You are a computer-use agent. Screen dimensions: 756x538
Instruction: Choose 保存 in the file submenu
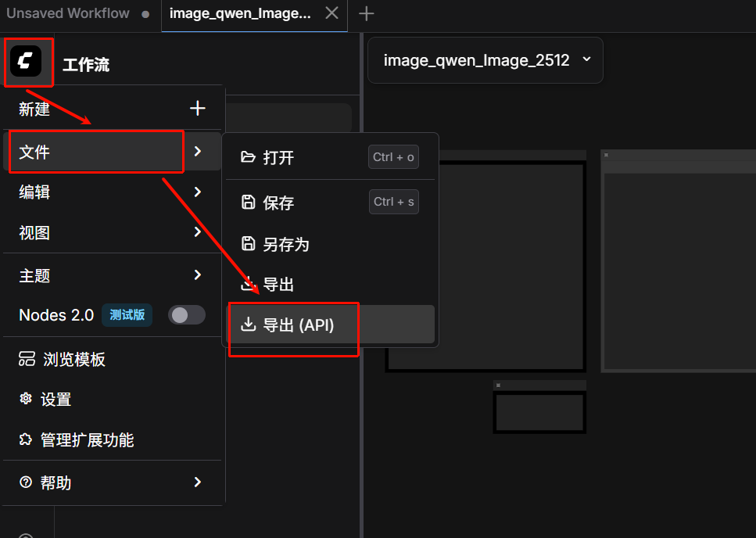(x=330, y=203)
